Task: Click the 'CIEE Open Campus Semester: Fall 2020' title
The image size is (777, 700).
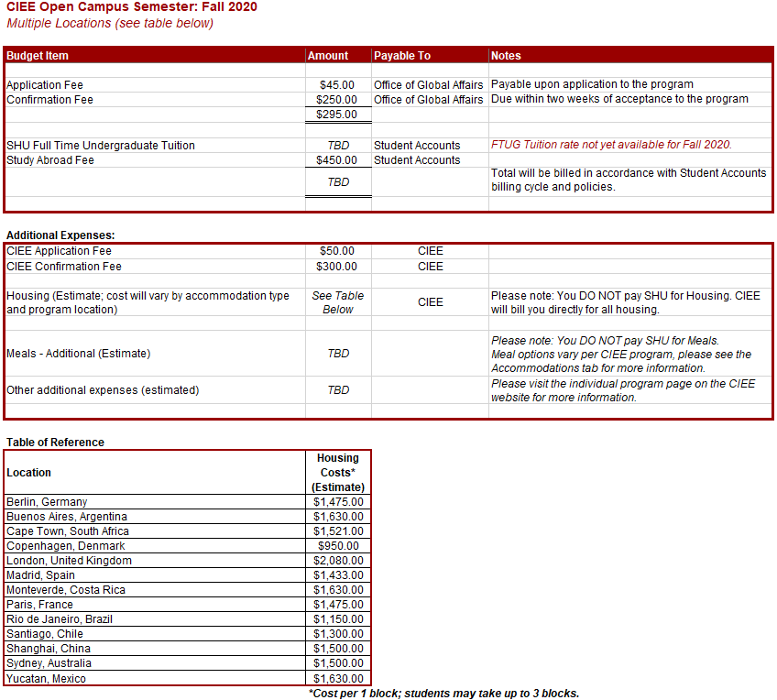Action: [132, 7]
